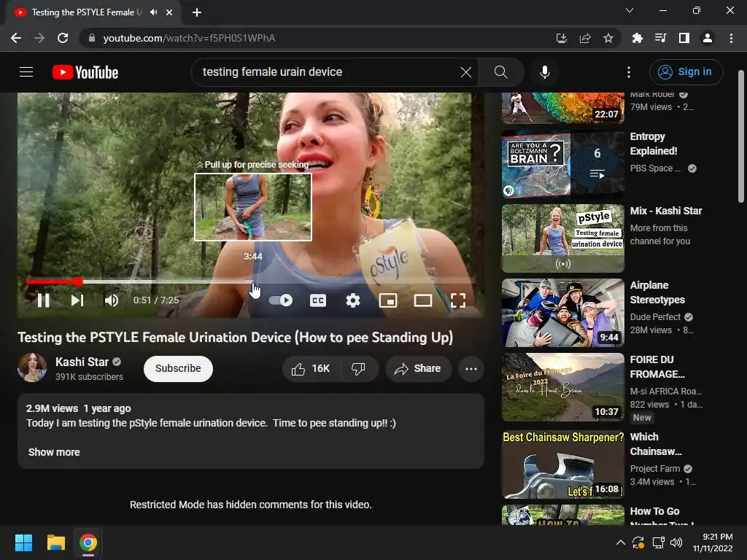Open File Explorer from taskbar
747x560 pixels.
55,542
